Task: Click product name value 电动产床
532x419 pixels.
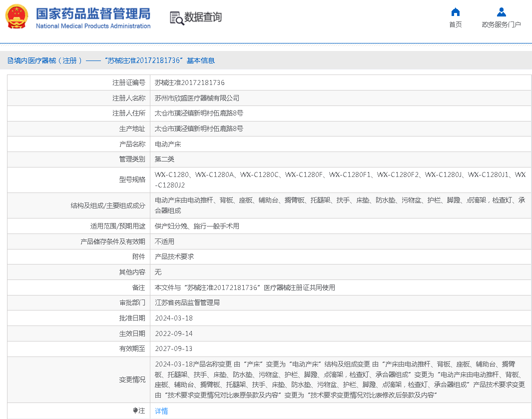Action: pos(168,144)
